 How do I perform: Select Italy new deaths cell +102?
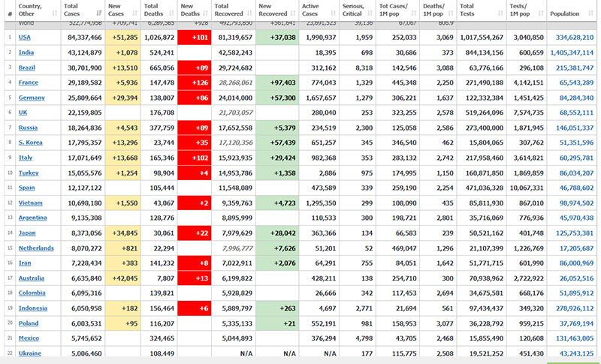point(195,158)
